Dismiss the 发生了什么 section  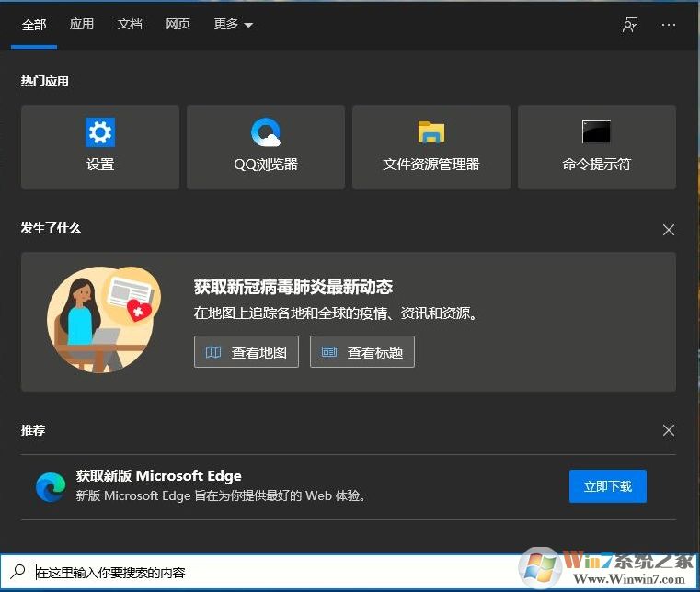[x=669, y=230]
